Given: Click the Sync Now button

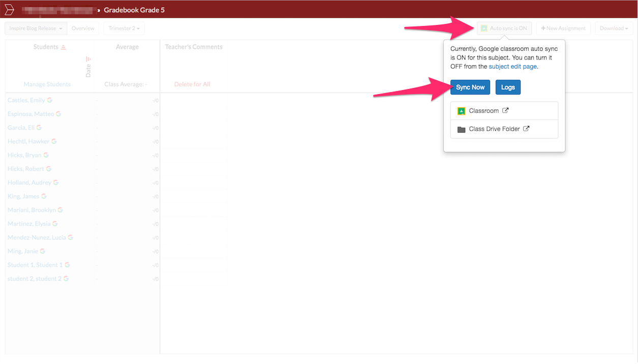Looking at the screenshot, I should pos(470,87).
